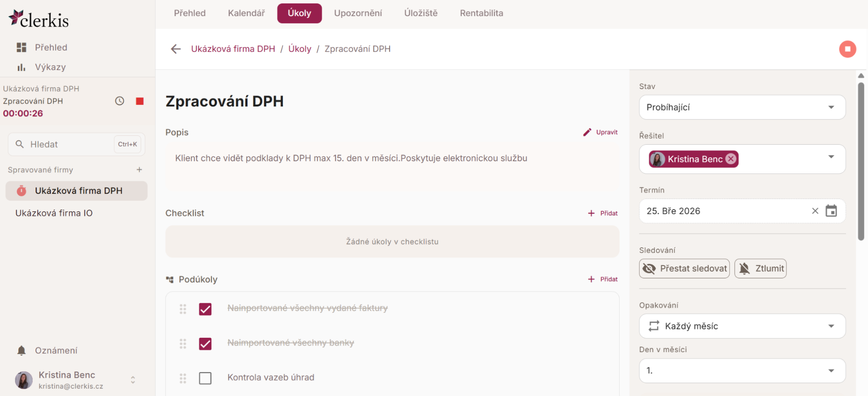Image resolution: width=868 pixels, height=396 pixels.
Task: Click the back arrow next to breadcrumb
Action: [176, 49]
